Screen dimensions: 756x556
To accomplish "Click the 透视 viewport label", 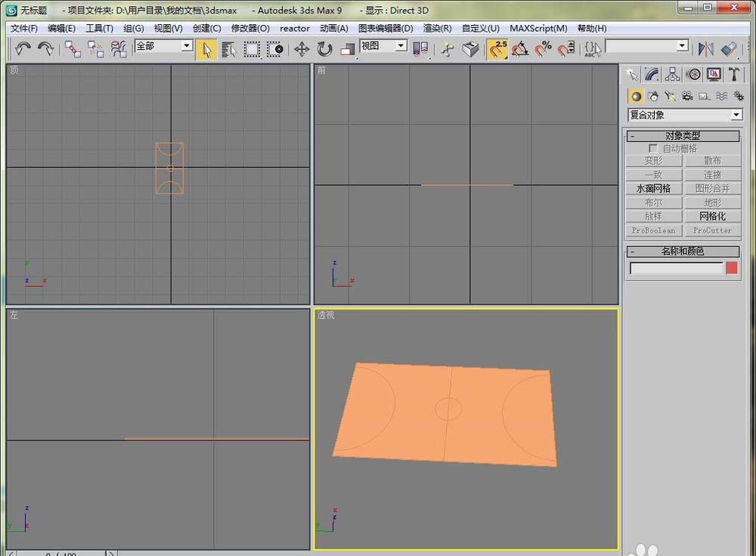I will 325,315.
